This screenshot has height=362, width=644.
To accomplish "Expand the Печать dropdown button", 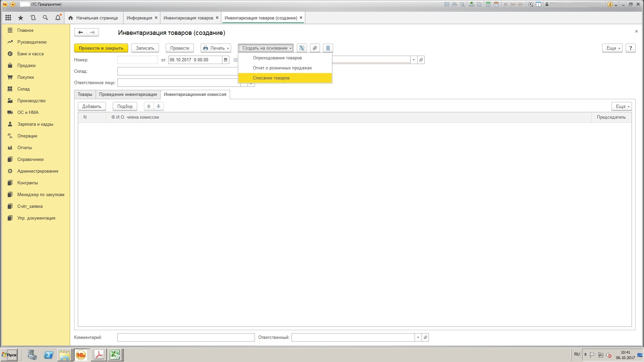I will pos(216,48).
